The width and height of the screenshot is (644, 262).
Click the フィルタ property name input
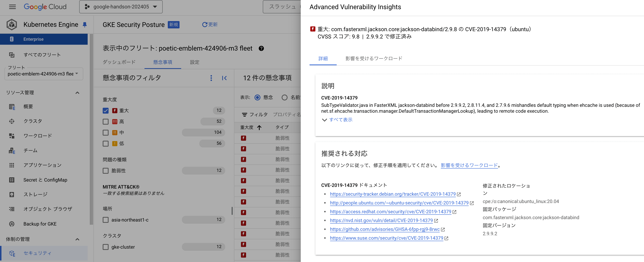point(287,115)
